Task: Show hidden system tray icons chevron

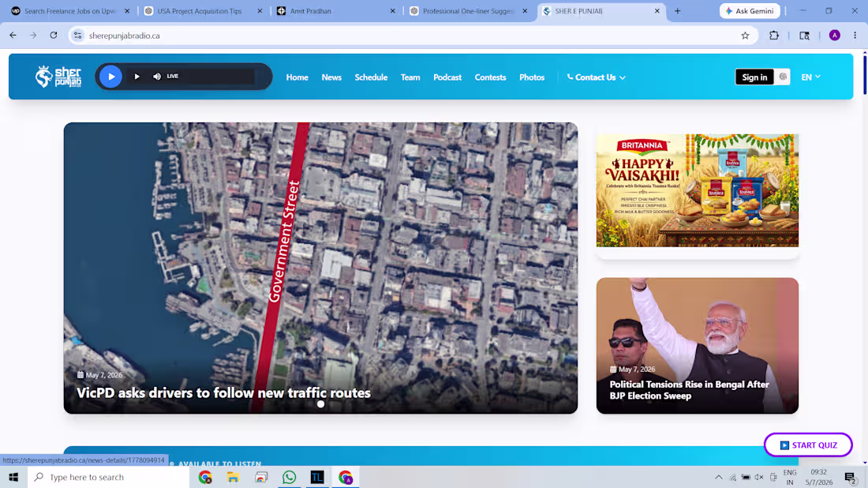Action: (x=719, y=477)
